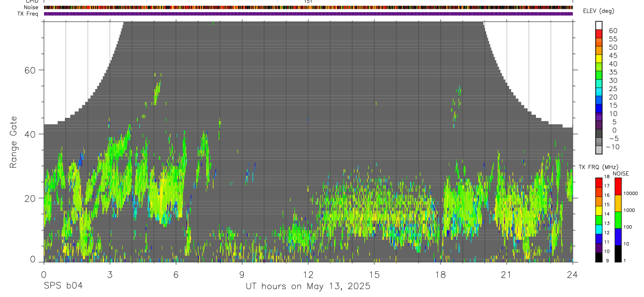Click the 30 label on ELEV scale

pos(613,81)
